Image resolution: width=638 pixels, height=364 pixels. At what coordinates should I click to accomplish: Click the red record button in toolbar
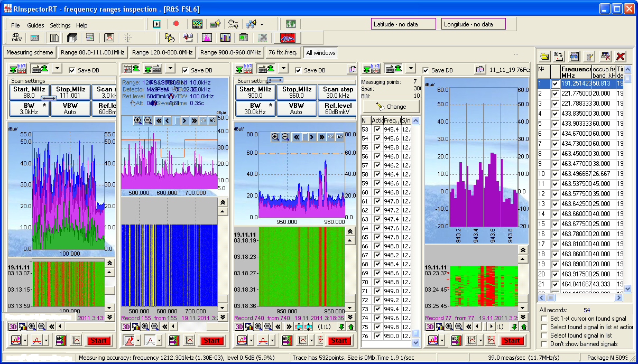[176, 24]
